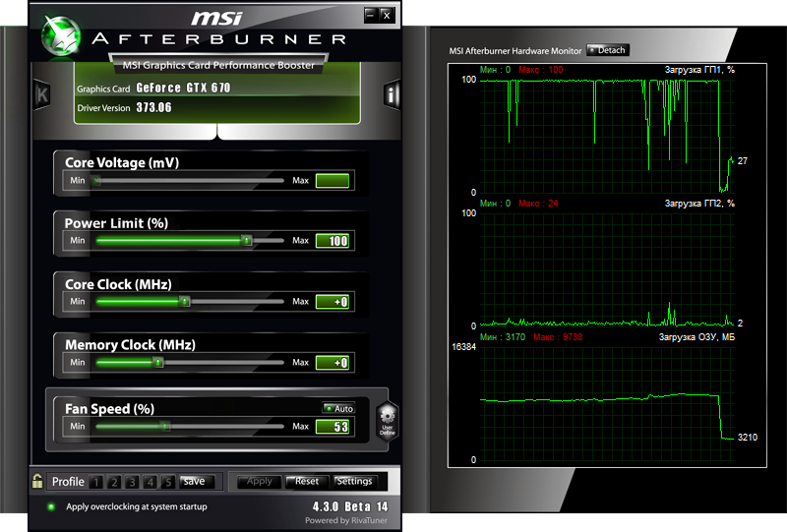Click the Power Limit value field showing 100
This screenshot has height=532, width=787.
coord(333,241)
